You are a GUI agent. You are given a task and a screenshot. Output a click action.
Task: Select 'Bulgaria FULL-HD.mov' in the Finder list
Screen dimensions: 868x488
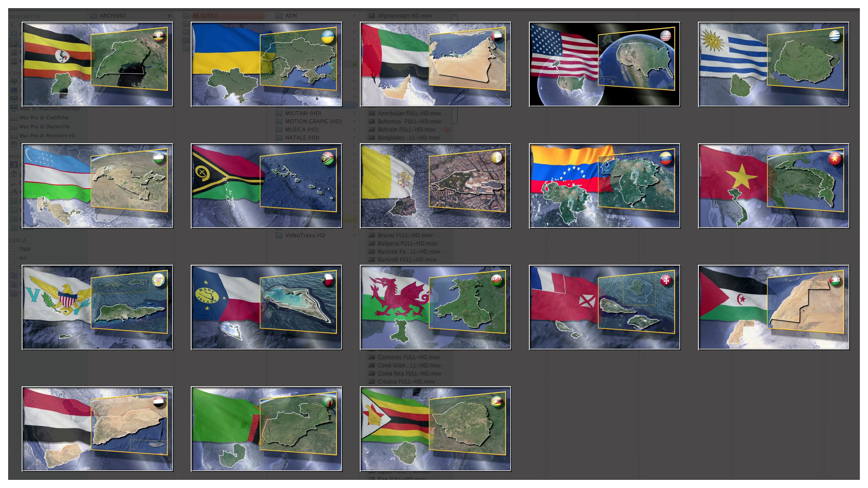point(409,244)
